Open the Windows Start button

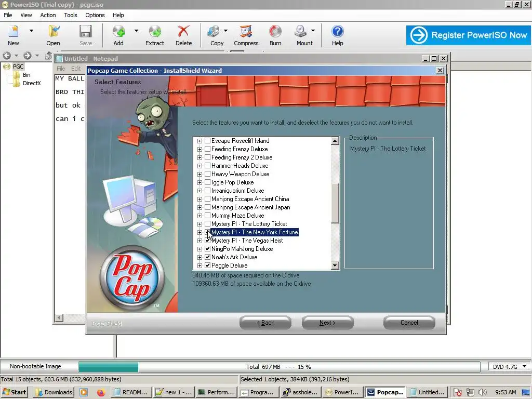pos(15,392)
